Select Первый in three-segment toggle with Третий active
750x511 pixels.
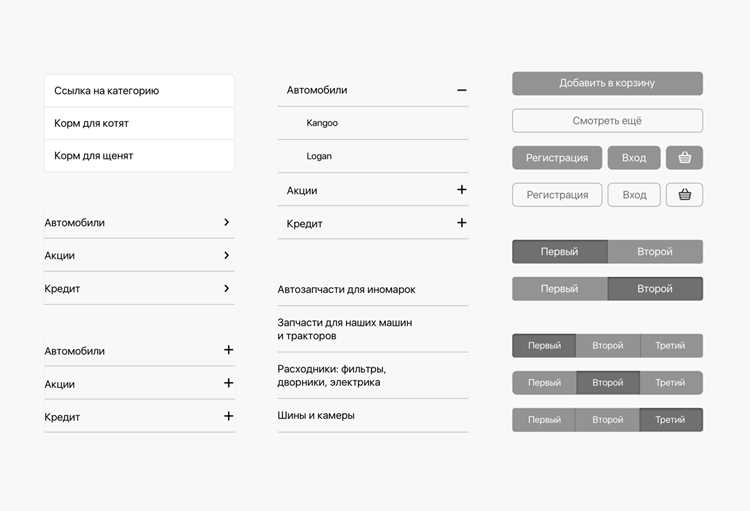pos(544,420)
